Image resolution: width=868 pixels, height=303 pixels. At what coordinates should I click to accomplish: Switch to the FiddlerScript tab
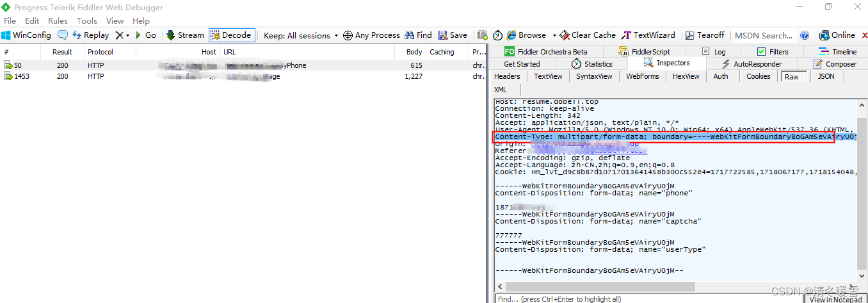(643, 52)
